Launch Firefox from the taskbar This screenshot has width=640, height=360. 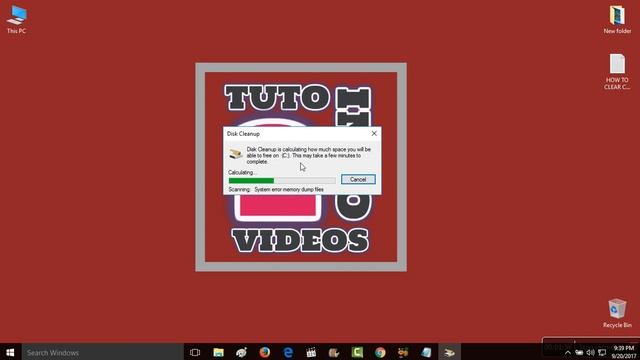[x=264, y=352]
